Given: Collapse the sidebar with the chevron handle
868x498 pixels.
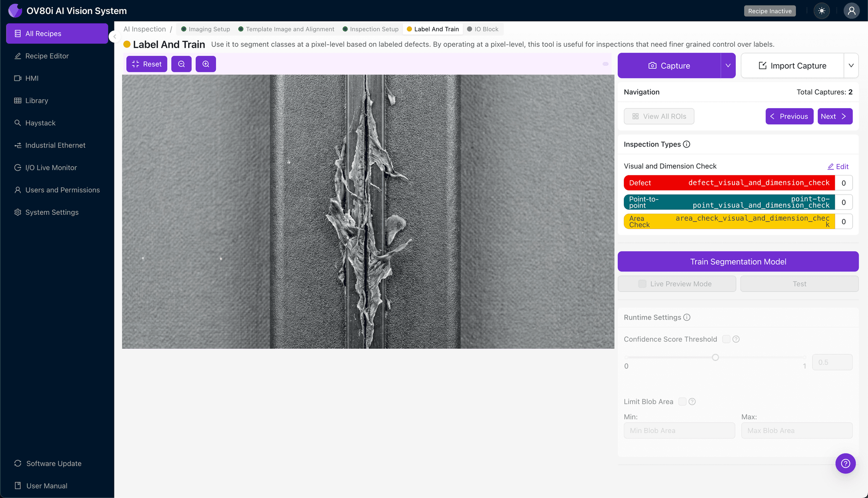Looking at the screenshot, I should point(114,36).
